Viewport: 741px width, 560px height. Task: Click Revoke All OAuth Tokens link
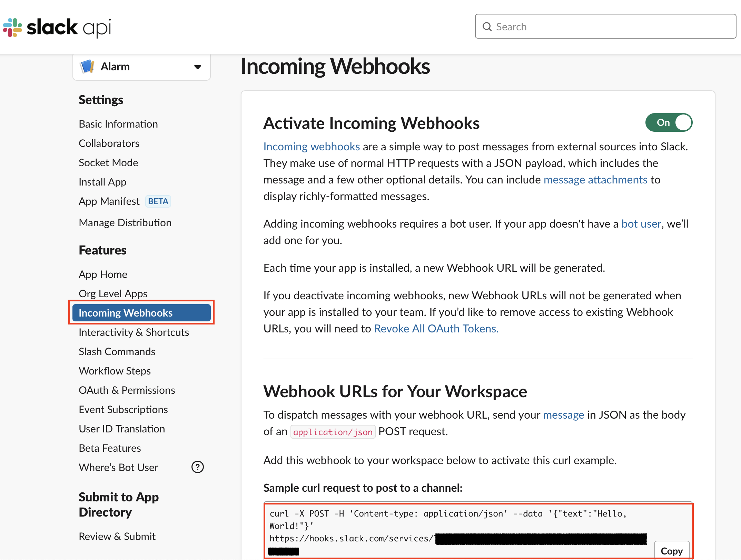436,329
